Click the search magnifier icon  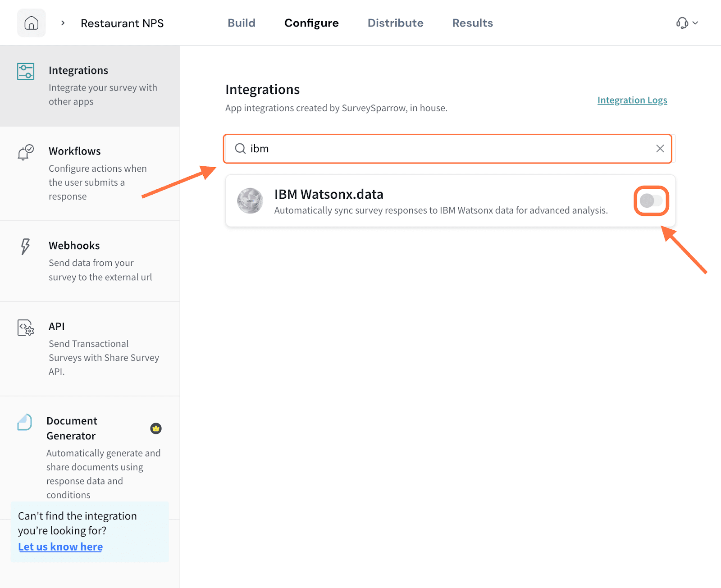[240, 149]
